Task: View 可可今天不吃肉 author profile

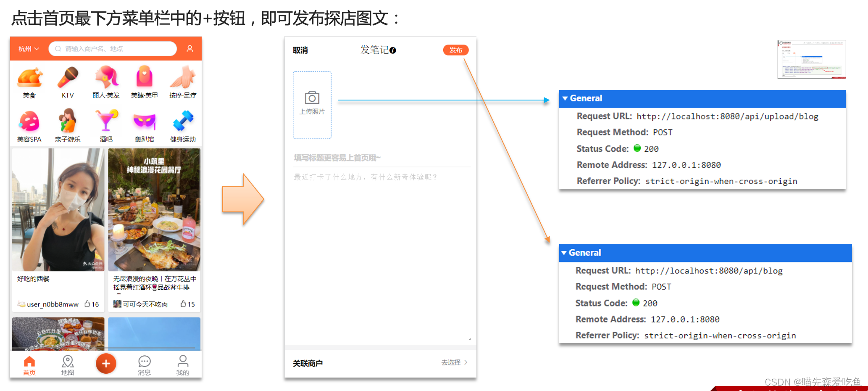Action: (x=141, y=304)
